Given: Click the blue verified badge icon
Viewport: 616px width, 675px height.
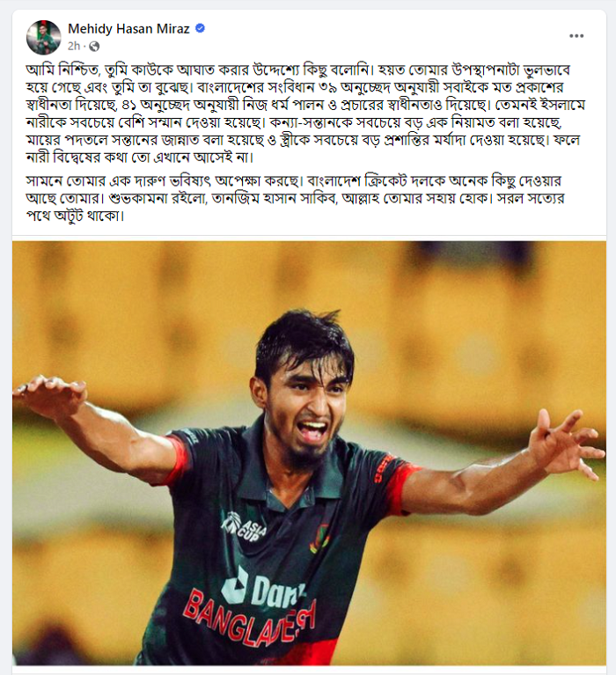Looking at the screenshot, I should [x=200, y=28].
